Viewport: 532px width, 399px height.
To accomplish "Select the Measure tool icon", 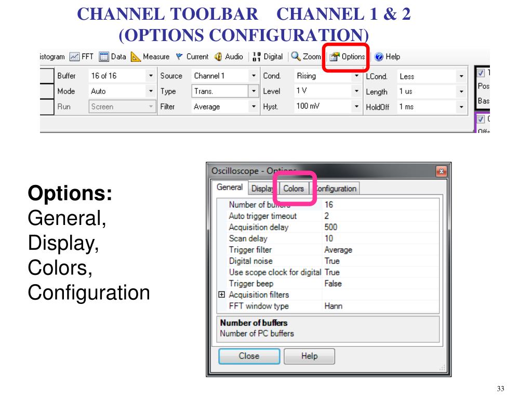I will (x=136, y=57).
